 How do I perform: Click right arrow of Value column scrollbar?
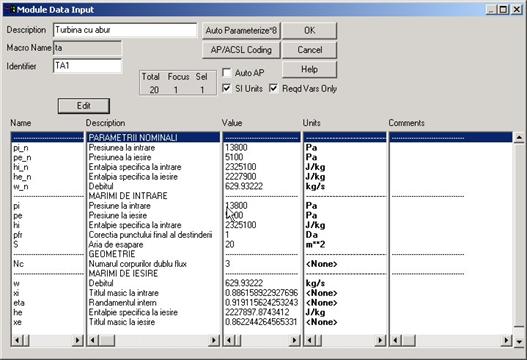(x=294, y=341)
